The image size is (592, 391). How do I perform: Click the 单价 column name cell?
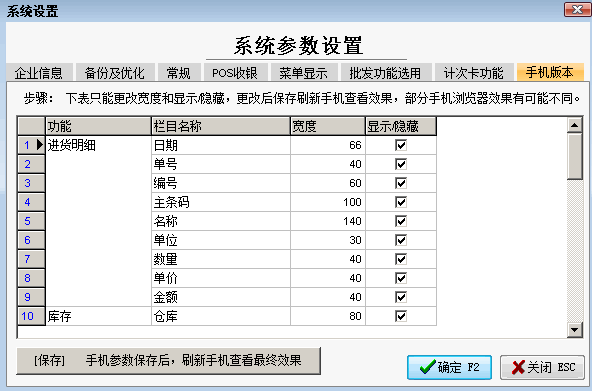click(221, 278)
